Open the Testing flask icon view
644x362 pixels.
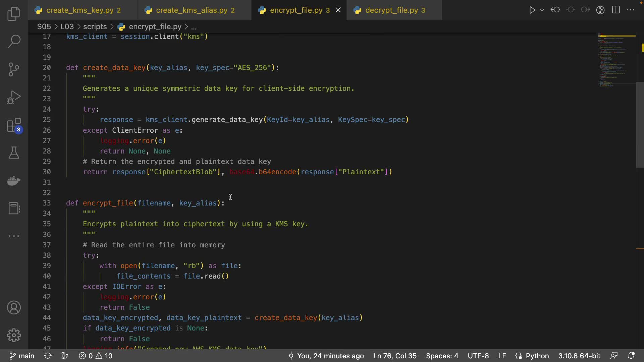click(x=14, y=153)
